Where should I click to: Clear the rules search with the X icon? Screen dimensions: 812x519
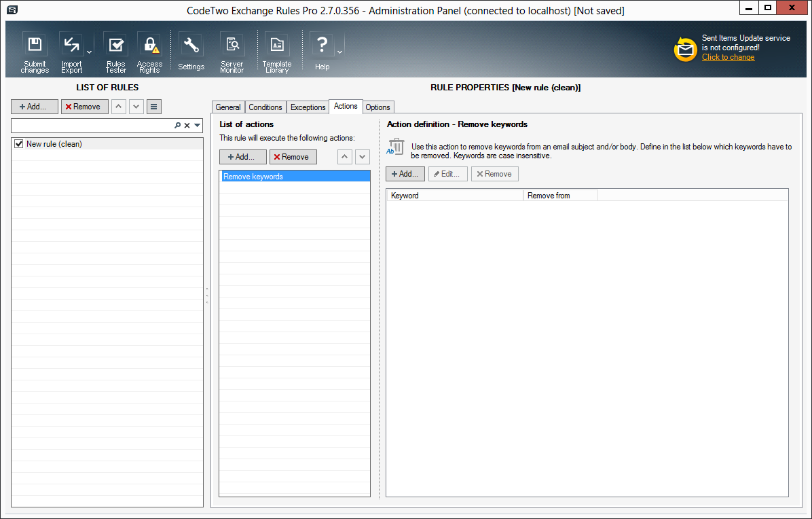click(x=187, y=126)
